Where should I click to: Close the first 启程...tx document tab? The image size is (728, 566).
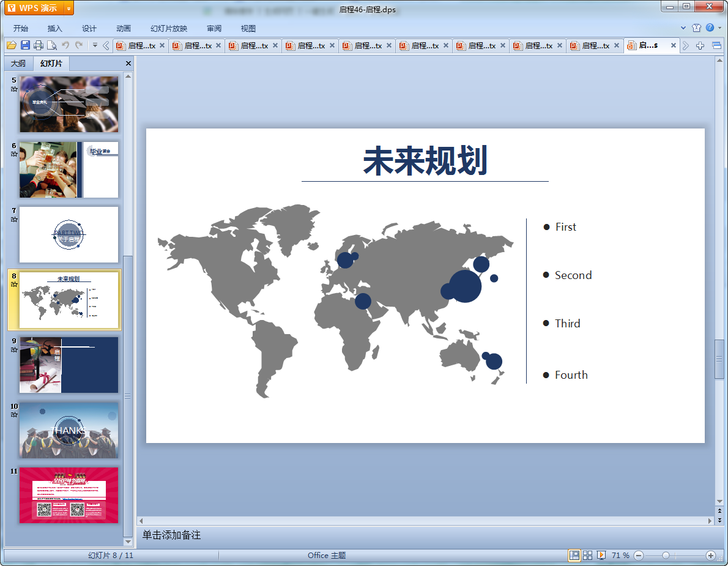point(162,45)
